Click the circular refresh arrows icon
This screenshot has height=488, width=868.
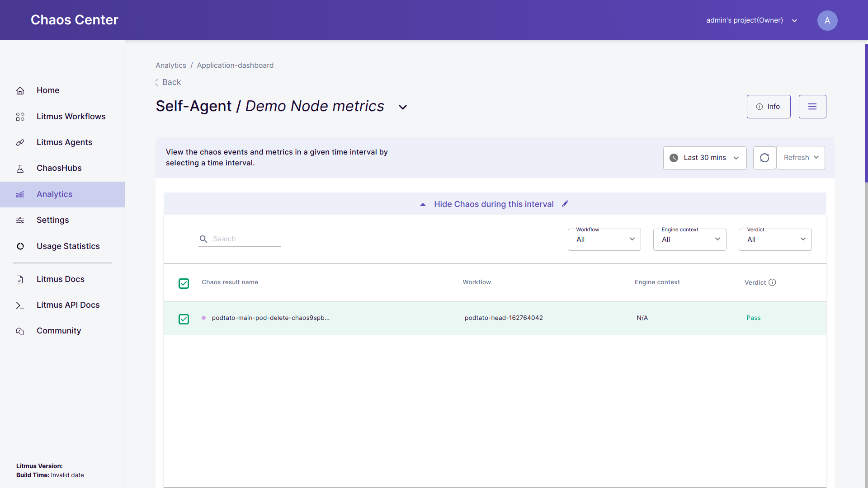[x=764, y=158]
